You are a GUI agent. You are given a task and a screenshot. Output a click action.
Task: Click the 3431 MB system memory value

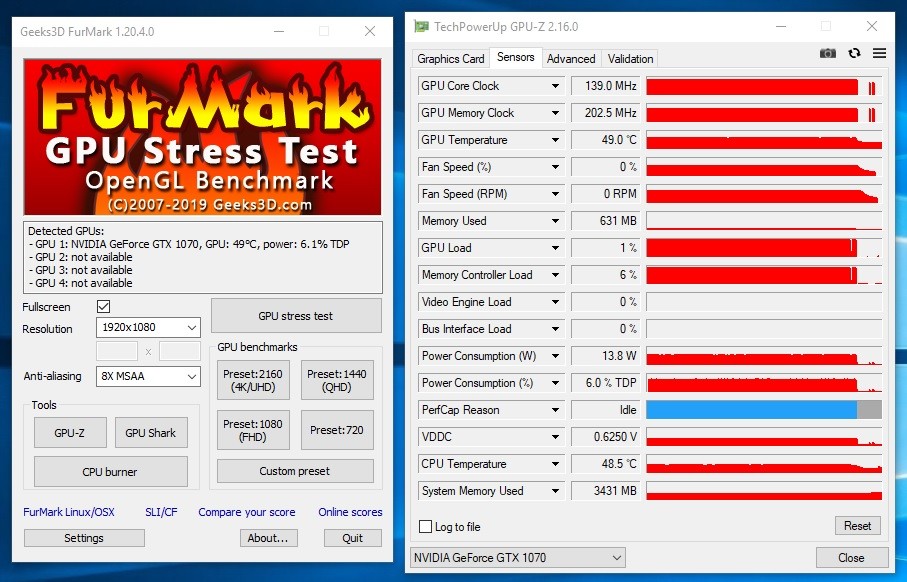[606, 491]
